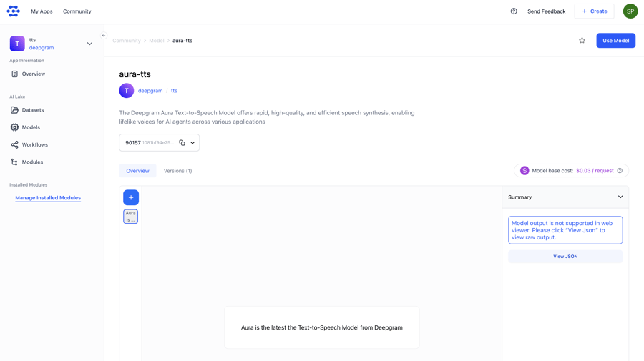Open Community in top navigation
The width and height of the screenshot is (644, 361).
pyautogui.click(x=77, y=11)
